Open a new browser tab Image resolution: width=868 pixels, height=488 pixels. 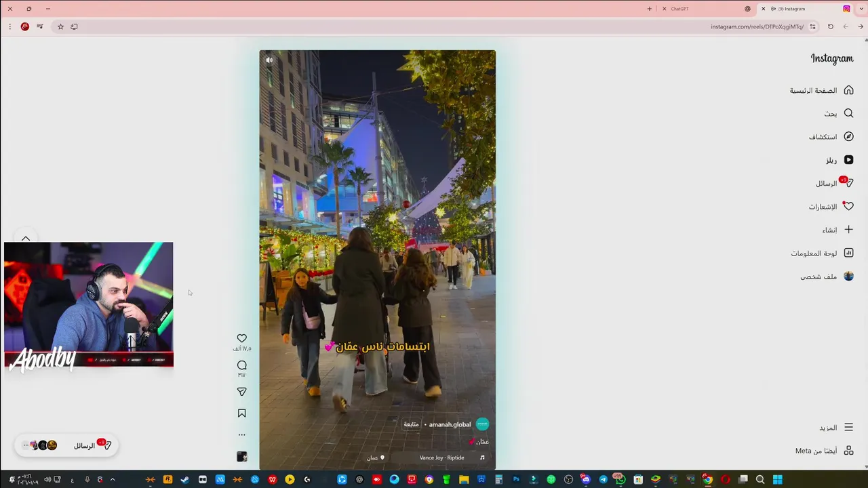[x=649, y=9]
